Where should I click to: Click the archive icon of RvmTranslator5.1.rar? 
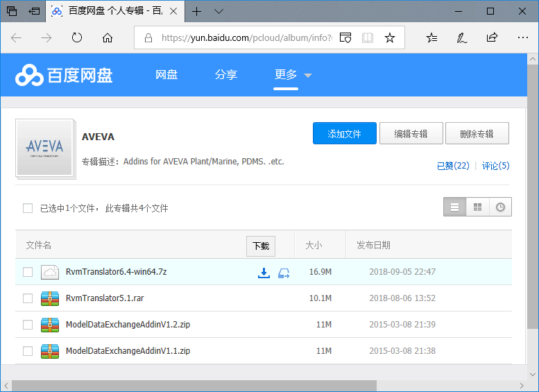(x=50, y=298)
